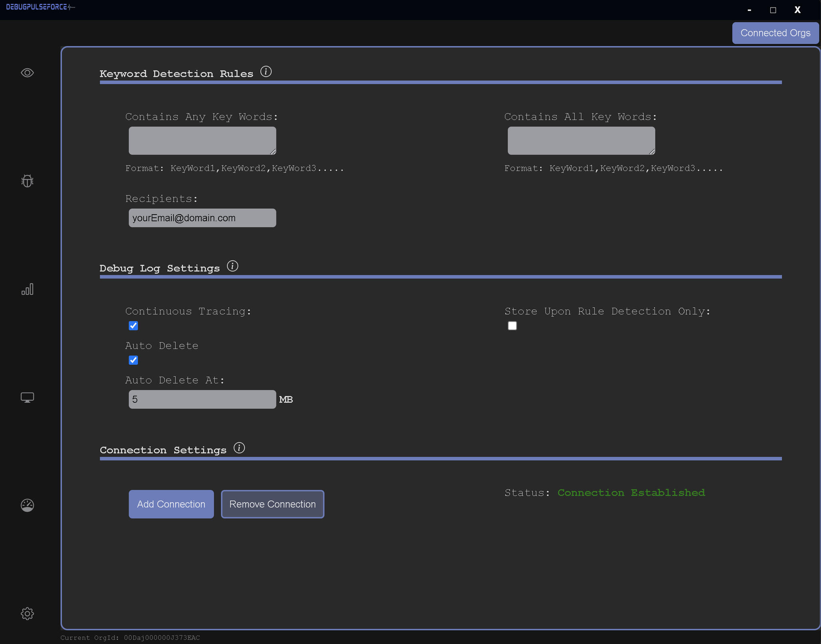Viewport: 821px width, 644px height.
Task: Click the Recipients email field
Action: pyautogui.click(x=202, y=218)
